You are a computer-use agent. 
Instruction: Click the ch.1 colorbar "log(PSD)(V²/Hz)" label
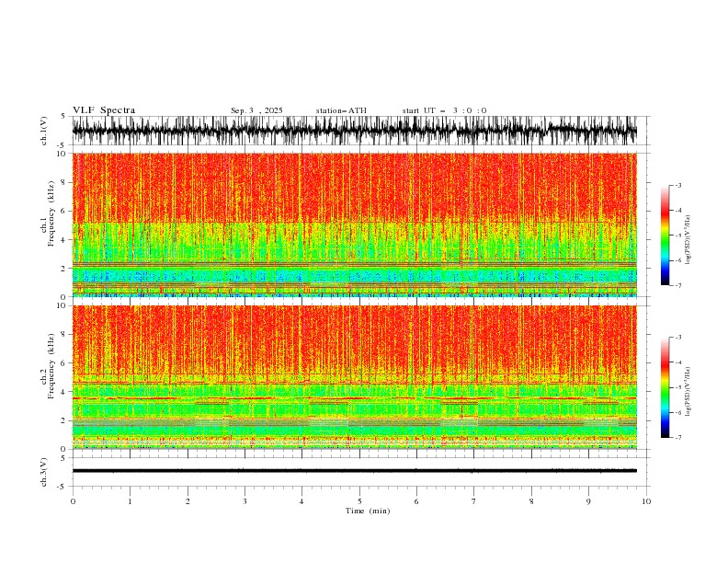[688, 240]
